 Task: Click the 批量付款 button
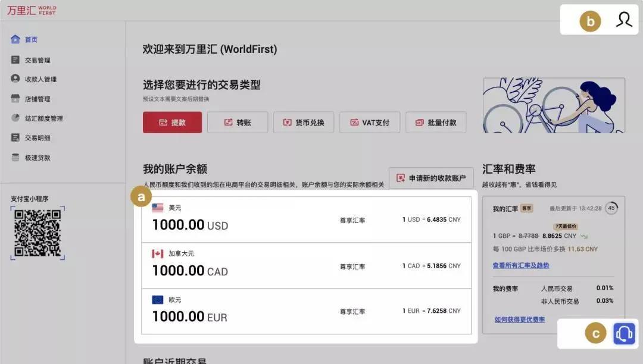pos(436,123)
